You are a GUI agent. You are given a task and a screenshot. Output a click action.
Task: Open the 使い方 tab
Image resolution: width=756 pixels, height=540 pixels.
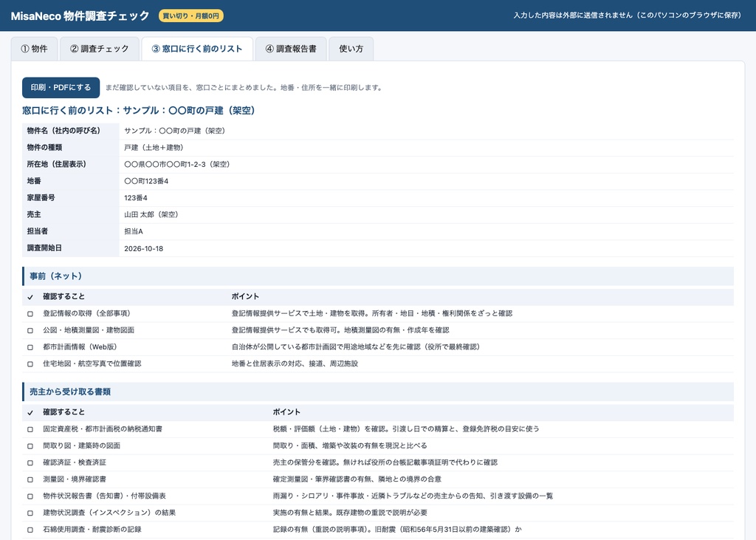click(351, 49)
